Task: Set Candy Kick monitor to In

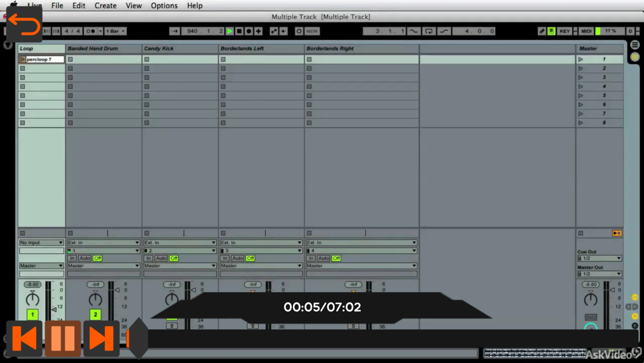Action: (148, 258)
